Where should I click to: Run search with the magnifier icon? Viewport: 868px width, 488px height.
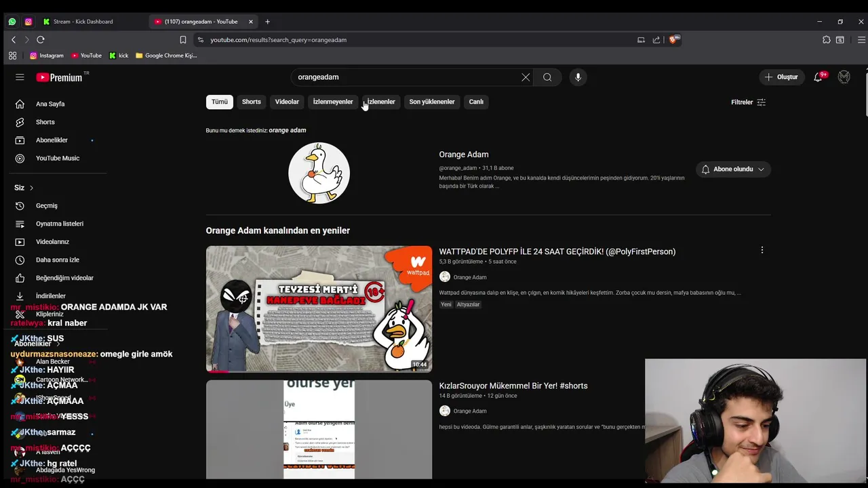[547, 77]
